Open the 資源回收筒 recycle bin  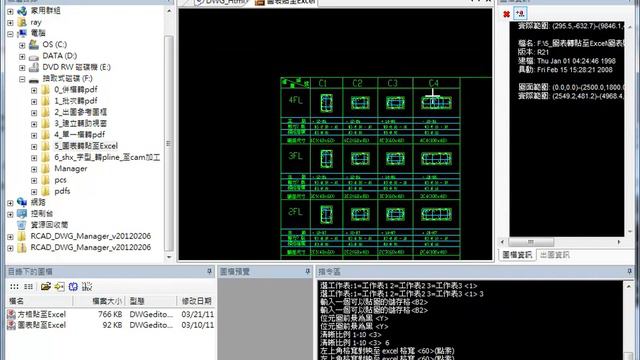tap(49, 225)
